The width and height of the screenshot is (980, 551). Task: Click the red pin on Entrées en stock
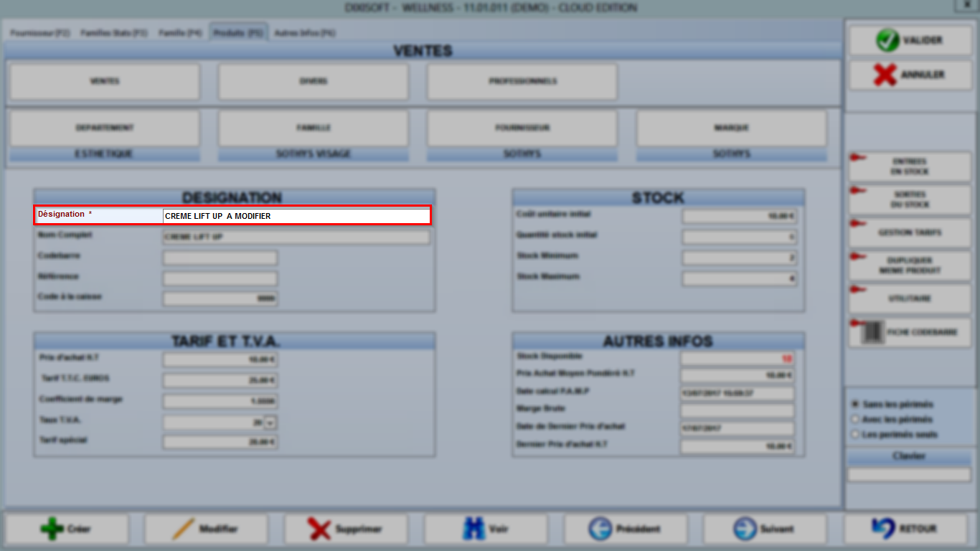(x=858, y=158)
